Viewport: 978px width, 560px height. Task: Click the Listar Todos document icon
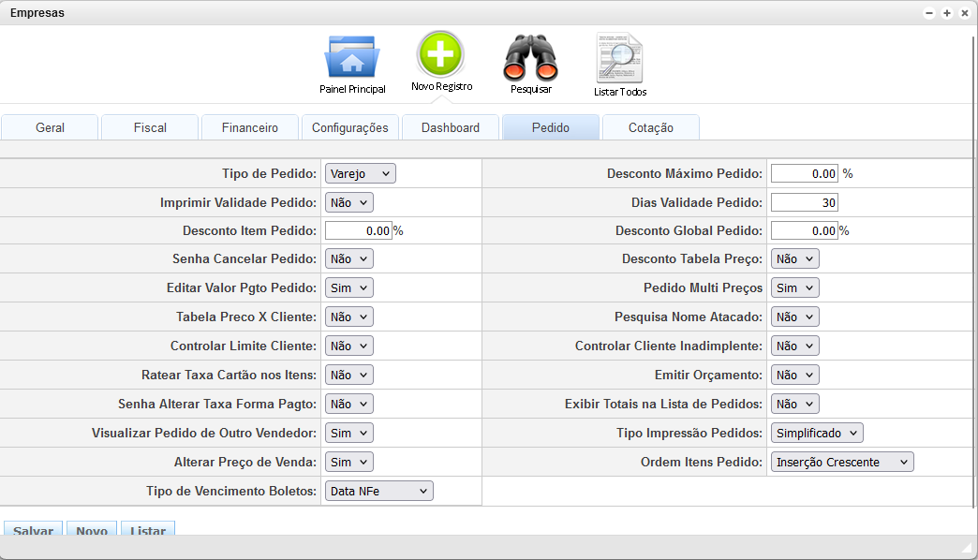tap(619, 59)
